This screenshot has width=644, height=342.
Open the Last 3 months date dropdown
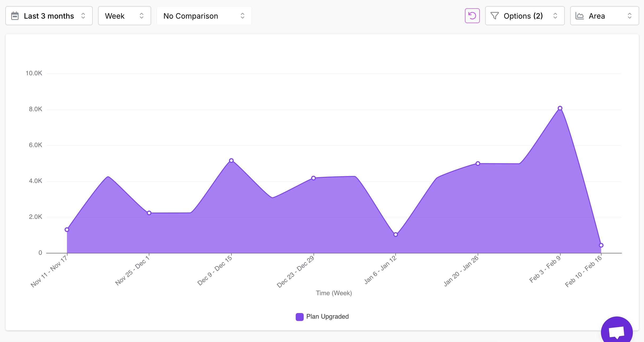[x=49, y=16]
